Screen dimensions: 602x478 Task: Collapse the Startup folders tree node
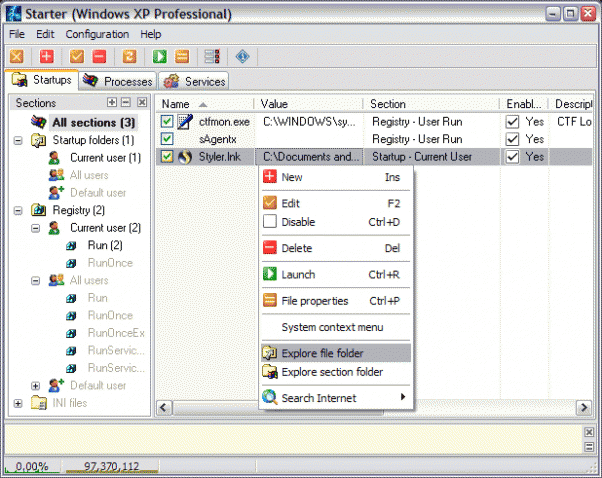click(x=18, y=141)
